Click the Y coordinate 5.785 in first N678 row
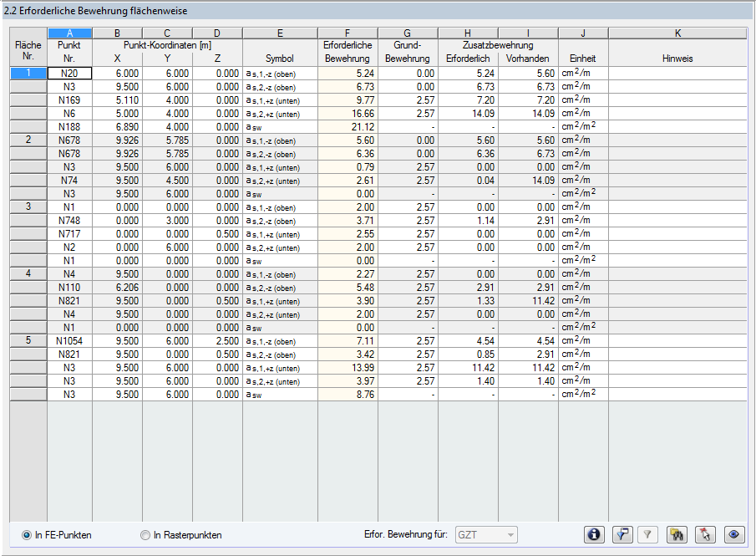Viewport: 756px width, 556px height. tap(167, 140)
